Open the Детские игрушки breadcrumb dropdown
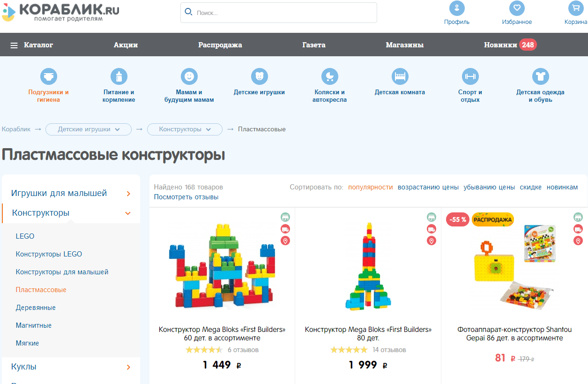The height and width of the screenshot is (384, 588). (88, 129)
